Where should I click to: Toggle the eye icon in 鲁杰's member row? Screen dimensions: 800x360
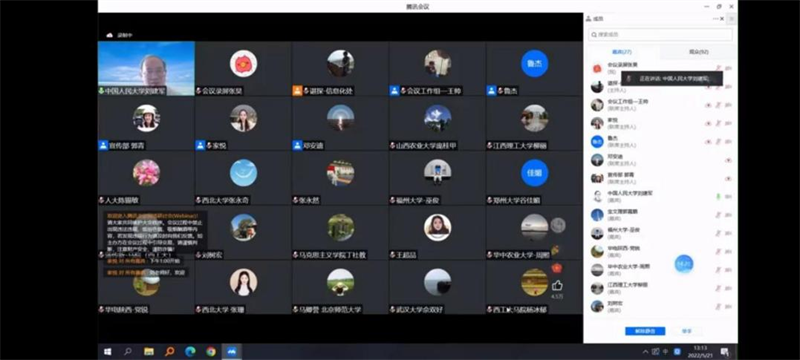click(x=708, y=142)
